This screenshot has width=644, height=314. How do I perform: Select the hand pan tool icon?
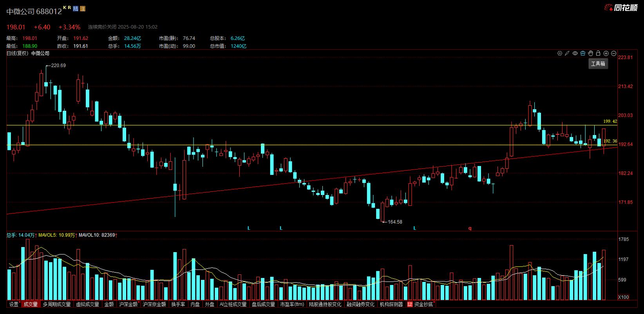[590, 53]
